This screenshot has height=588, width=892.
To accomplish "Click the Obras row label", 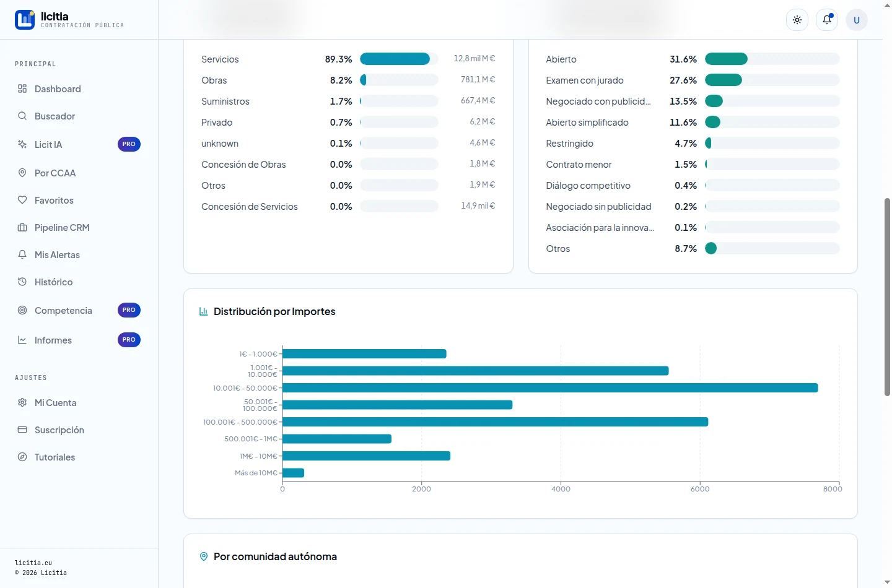I will tap(214, 80).
